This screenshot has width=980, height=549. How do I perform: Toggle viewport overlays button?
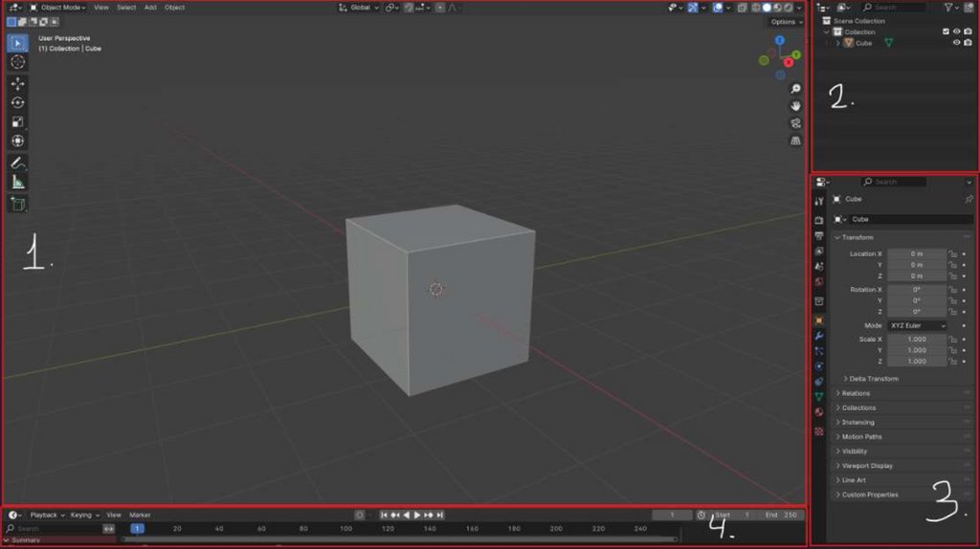coord(718,8)
